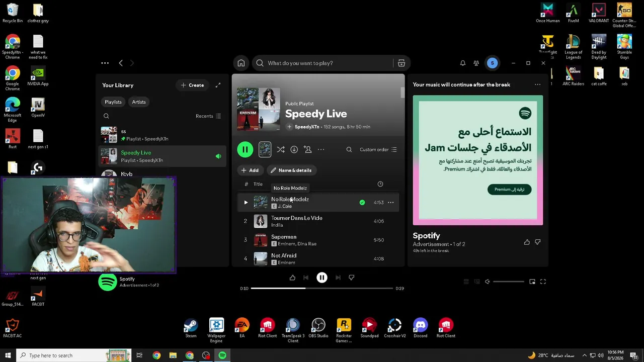
Task: Open VALORANT desktop shortcut
Action: pyautogui.click(x=599, y=14)
